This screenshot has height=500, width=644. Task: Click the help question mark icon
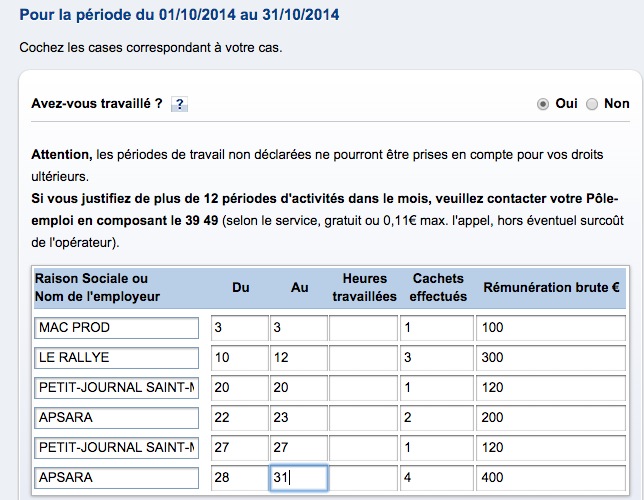(180, 104)
